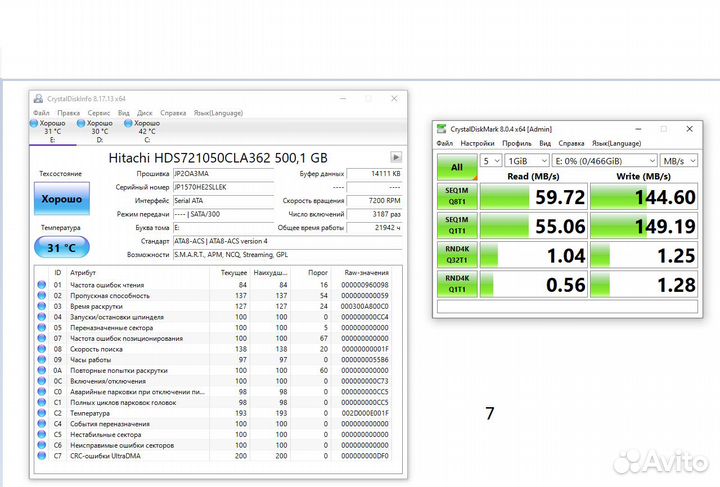The height and width of the screenshot is (487, 720).
Task: Click the SEQ1M Q8T1 read result 59.72
Action: pyautogui.click(x=534, y=196)
